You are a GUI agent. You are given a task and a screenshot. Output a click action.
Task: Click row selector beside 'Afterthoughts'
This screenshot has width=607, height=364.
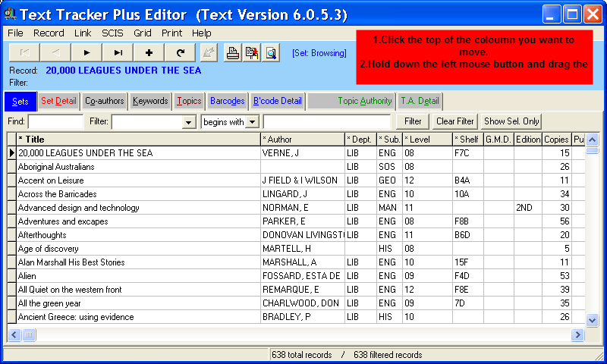pos(11,235)
